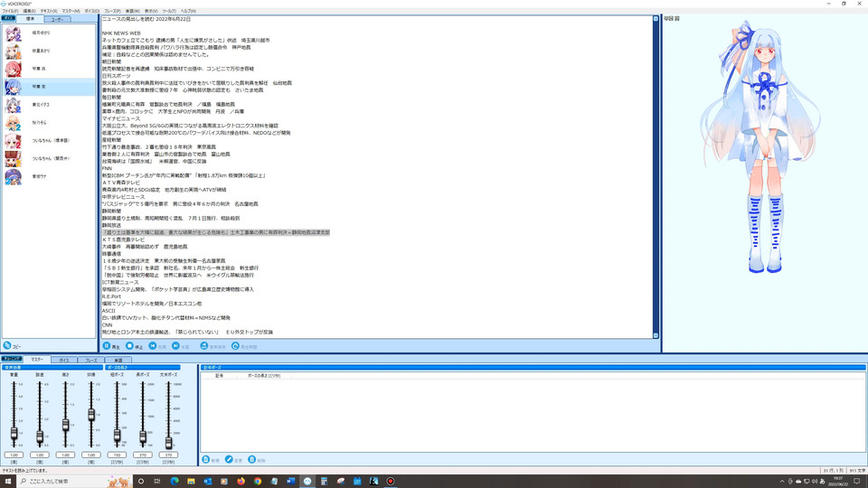Screen dimensions: 868x488
Task: Select the 音街ウナ voice avatar
Action: (14, 176)
